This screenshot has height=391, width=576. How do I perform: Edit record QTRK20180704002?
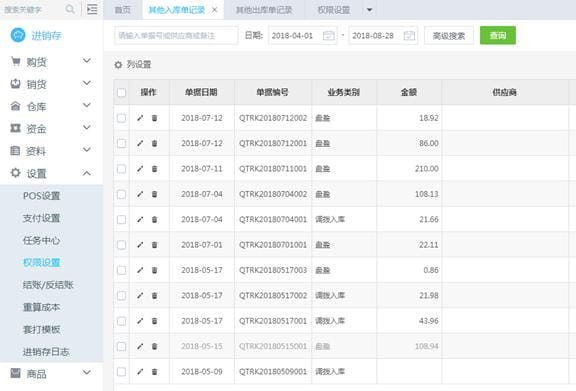click(140, 194)
